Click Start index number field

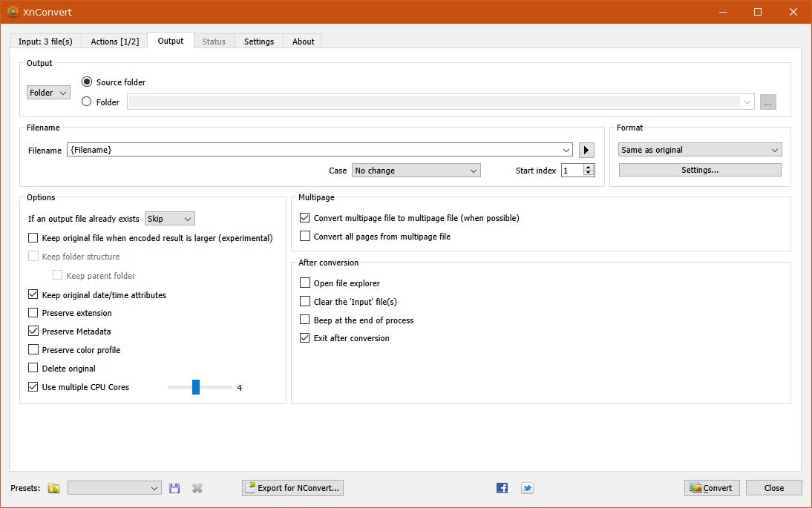point(572,170)
